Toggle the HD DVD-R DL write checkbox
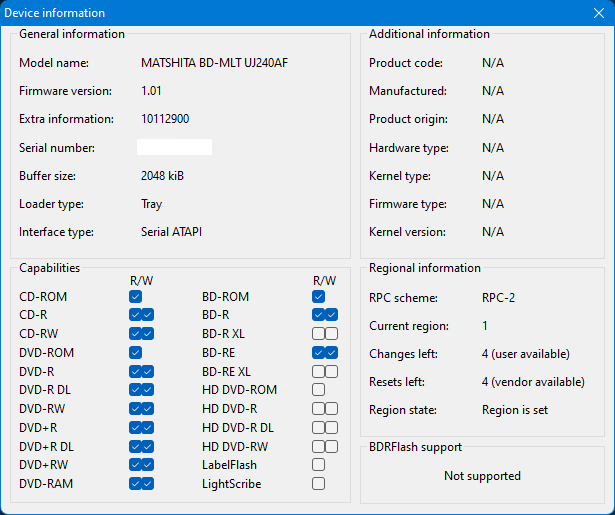 (x=331, y=428)
